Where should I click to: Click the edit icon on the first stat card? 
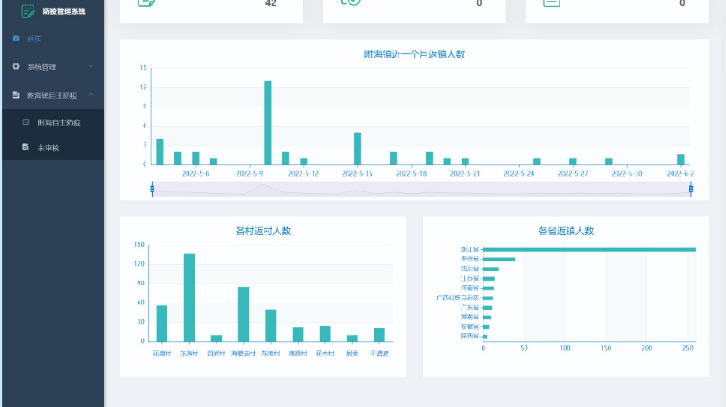click(146, 3)
